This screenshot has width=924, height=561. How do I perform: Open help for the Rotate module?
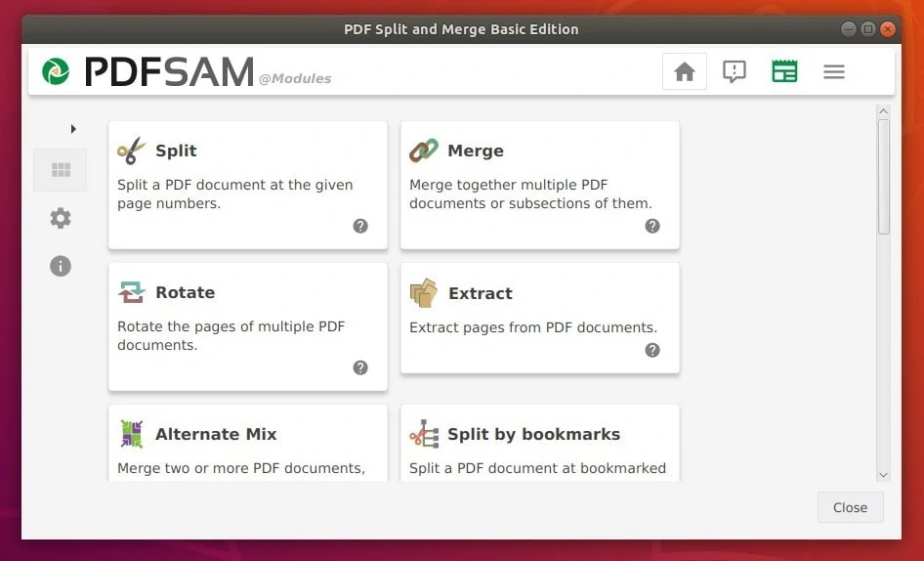tap(360, 367)
